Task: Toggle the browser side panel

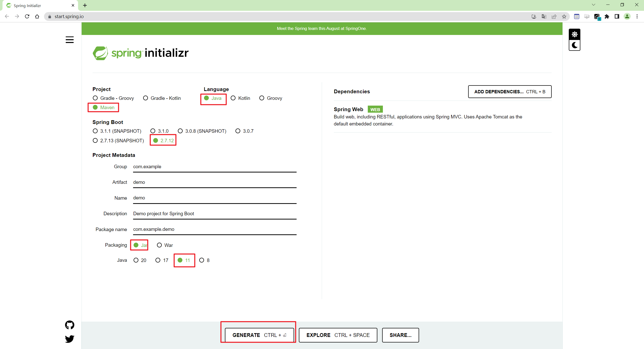Action: click(617, 17)
